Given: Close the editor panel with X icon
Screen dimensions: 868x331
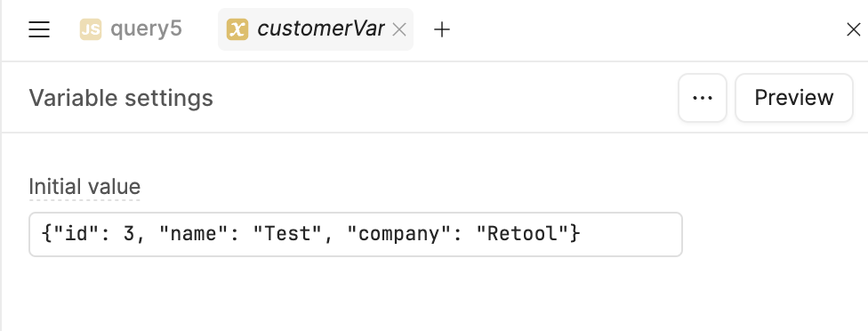Looking at the screenshot, I should [x=854, y=29].
